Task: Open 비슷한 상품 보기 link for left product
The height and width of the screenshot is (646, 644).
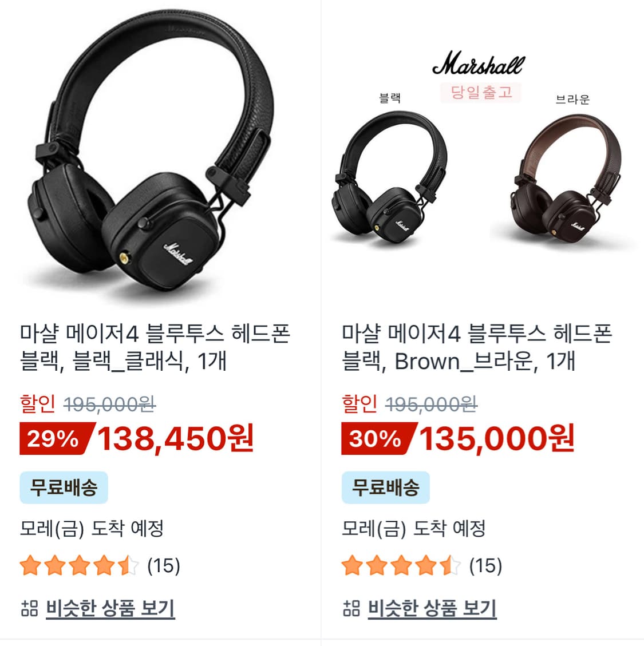Action: point(110,608)
